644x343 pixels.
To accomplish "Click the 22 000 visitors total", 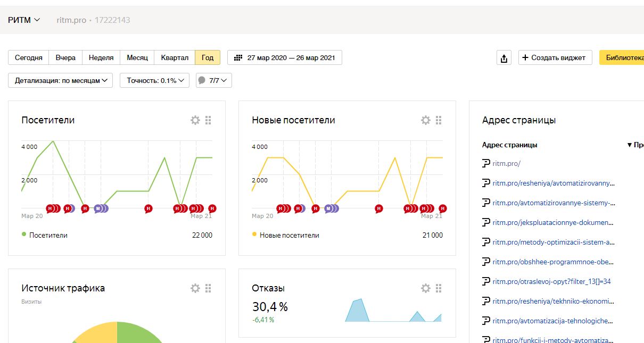I will pos(202,235).
